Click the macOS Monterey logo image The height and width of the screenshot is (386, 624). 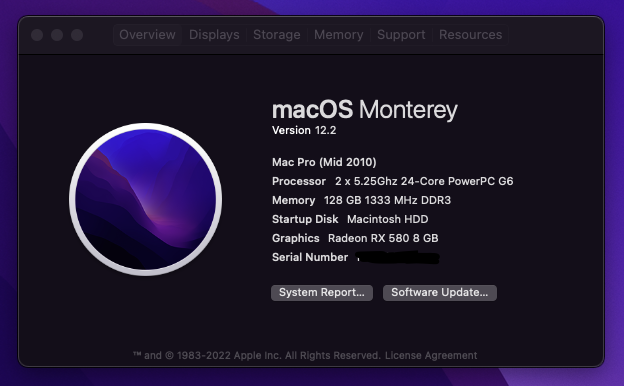146,199
